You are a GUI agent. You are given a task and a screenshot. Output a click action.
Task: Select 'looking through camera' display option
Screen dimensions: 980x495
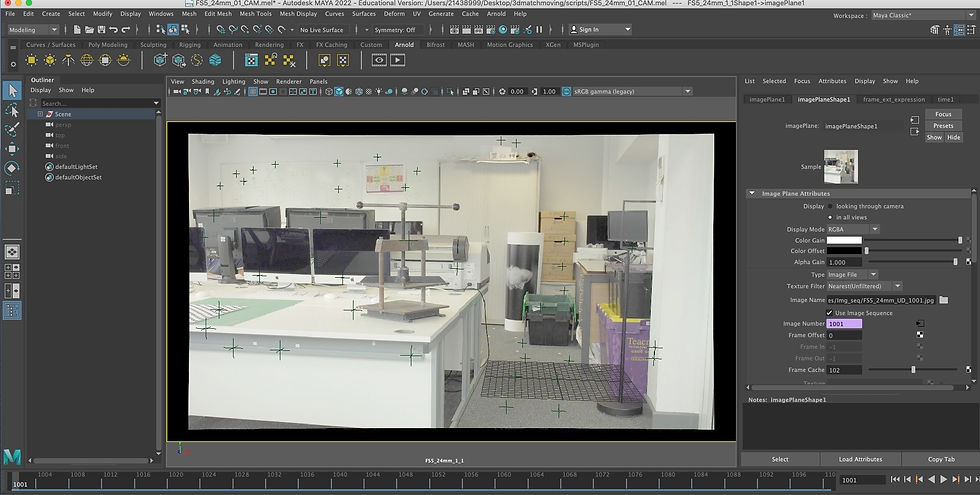coord(830,206)
